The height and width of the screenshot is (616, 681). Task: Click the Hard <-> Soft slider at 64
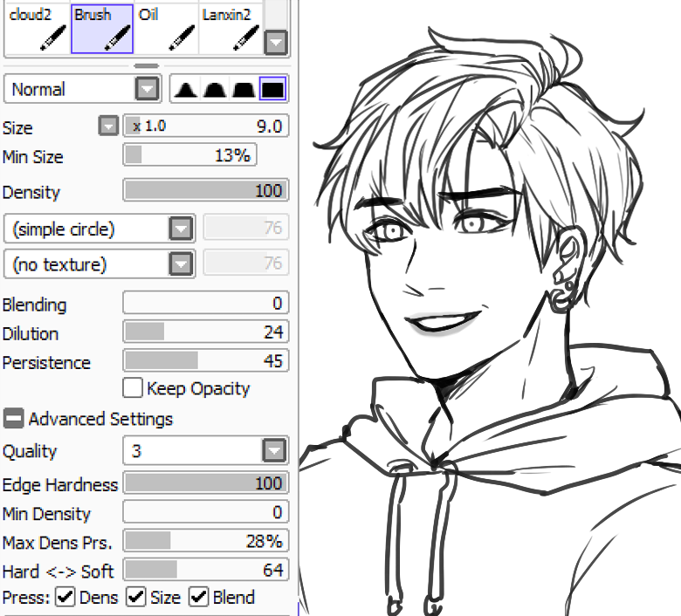pos(206,570)
